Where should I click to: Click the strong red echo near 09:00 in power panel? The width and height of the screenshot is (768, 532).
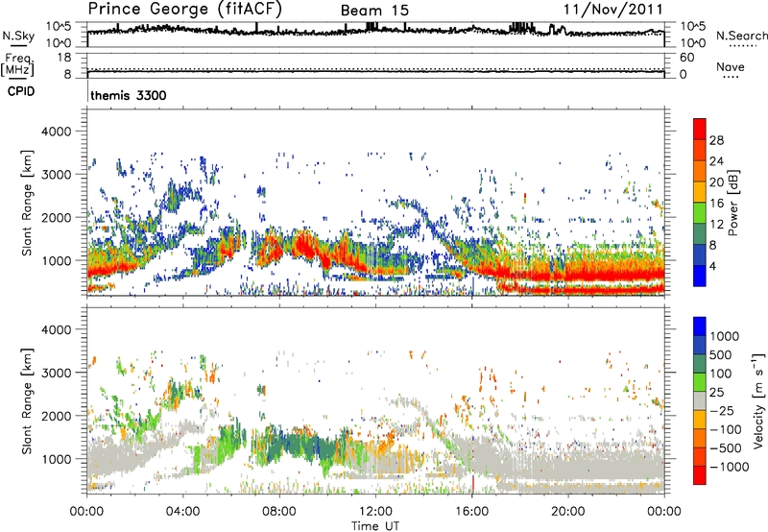(304, 245)
